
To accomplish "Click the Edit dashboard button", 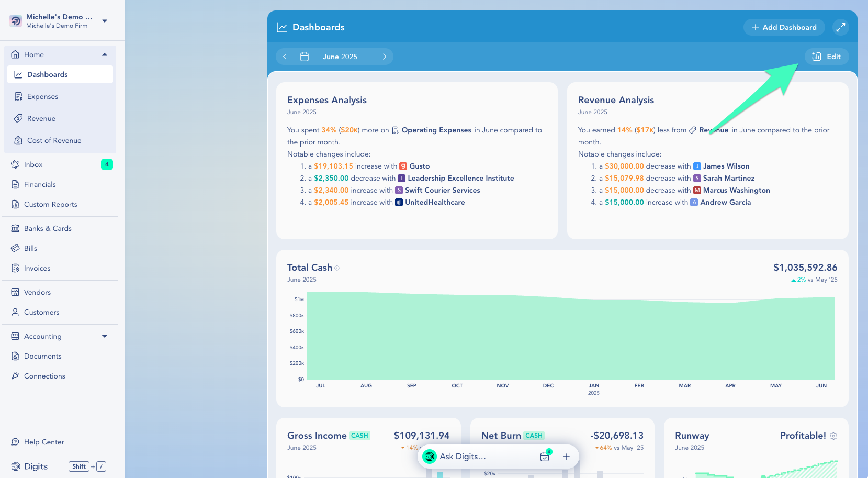I will pyautogui.click(x=827, y=57).
